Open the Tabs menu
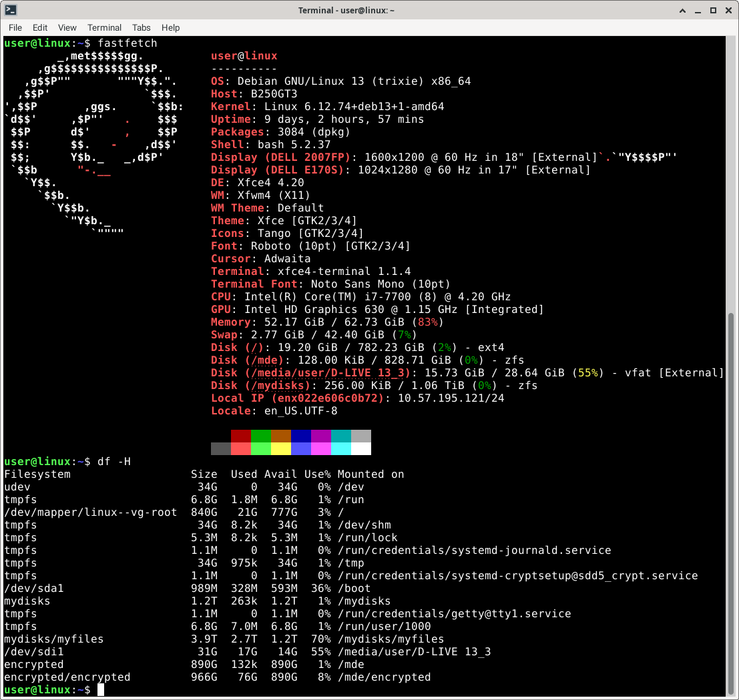Screen dimensions: 739x700 pyautogui.click(x=141, y=28)
